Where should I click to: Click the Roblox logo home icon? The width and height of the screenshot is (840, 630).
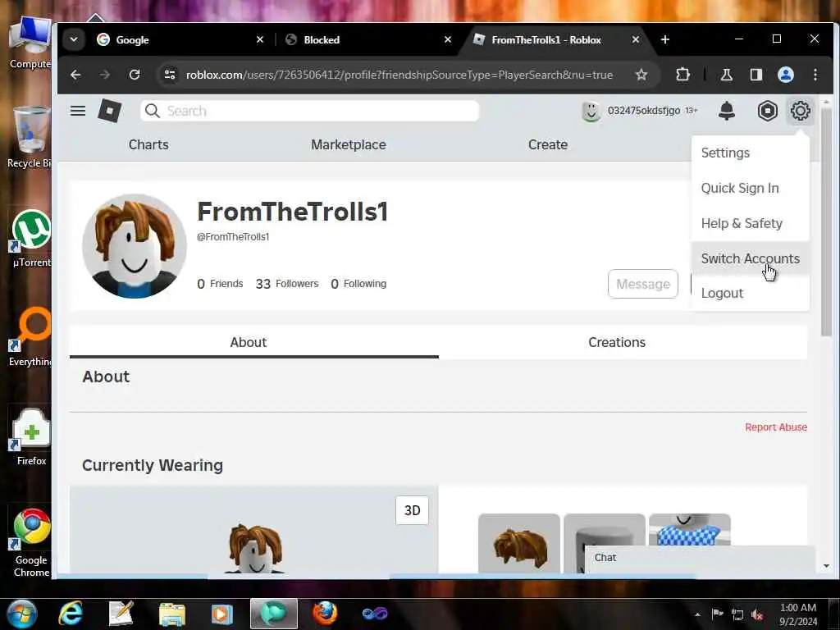click(x=110, y=111)
